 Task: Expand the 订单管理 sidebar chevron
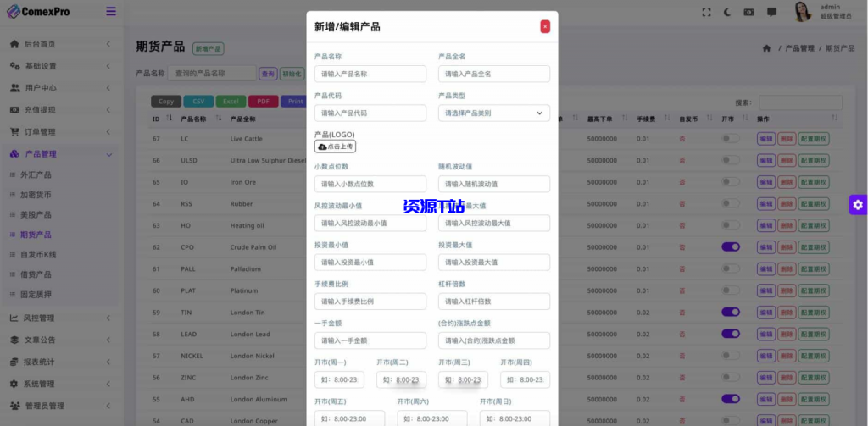click(x=108, y=131)
